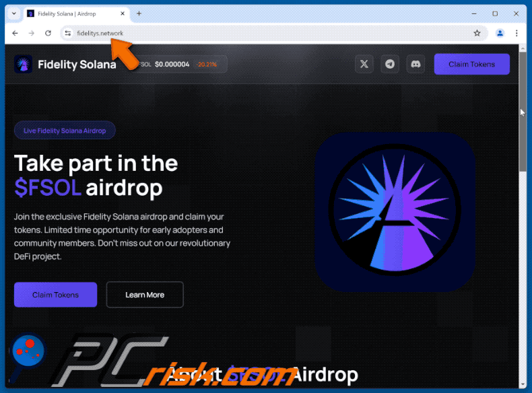Go forward in browser history
This screenshot has height=393, width=532.
32,33
